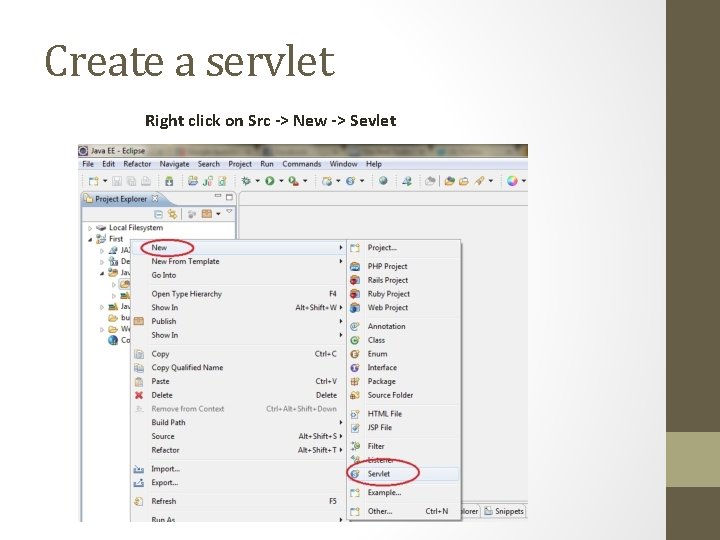
Task: Click the green Class icon
Action: (x=354, y=340)
